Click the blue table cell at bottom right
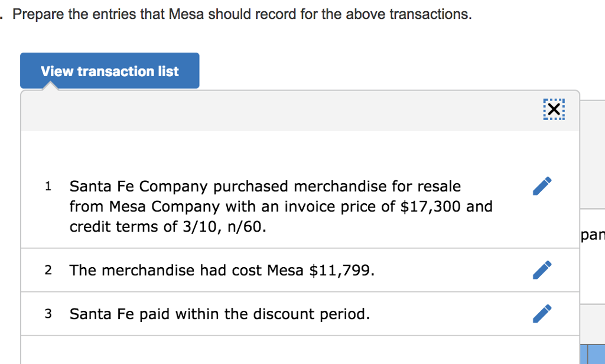The image size is (605, 364). 593,354
